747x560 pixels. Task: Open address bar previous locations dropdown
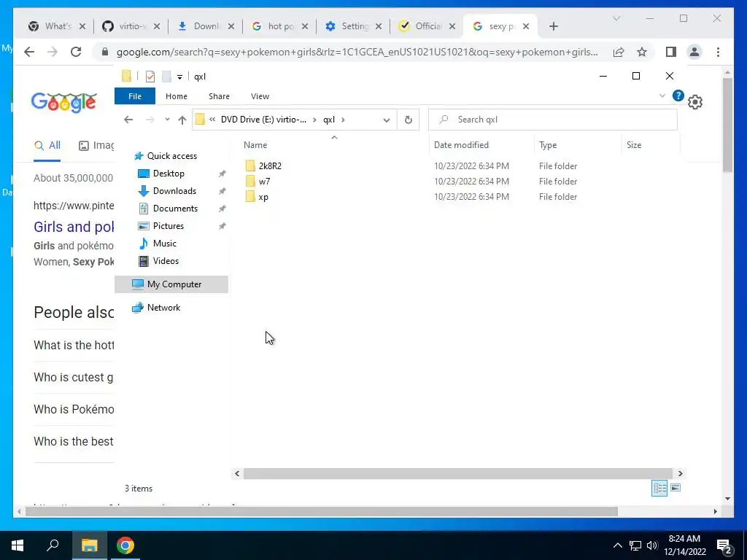(x=387, y=120)
